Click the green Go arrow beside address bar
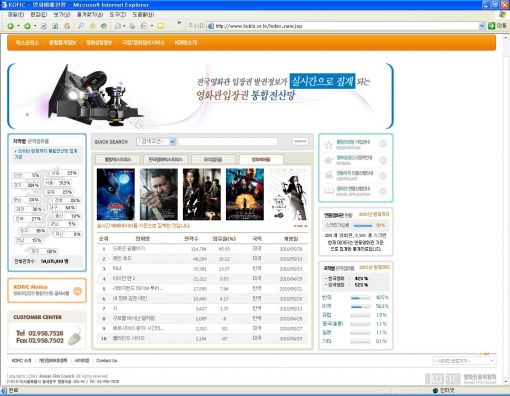 tap(491, 26)
